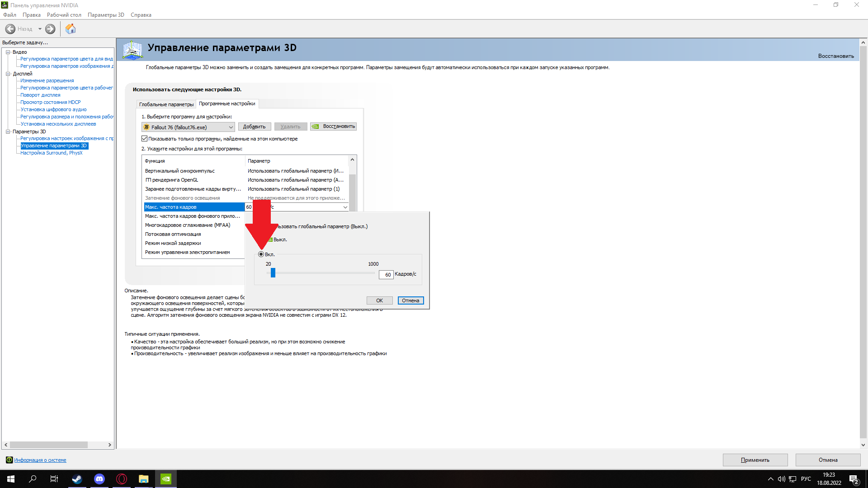
Task: Open the Fallout 76 program dropdown
Action: click(x=188, y=127)
